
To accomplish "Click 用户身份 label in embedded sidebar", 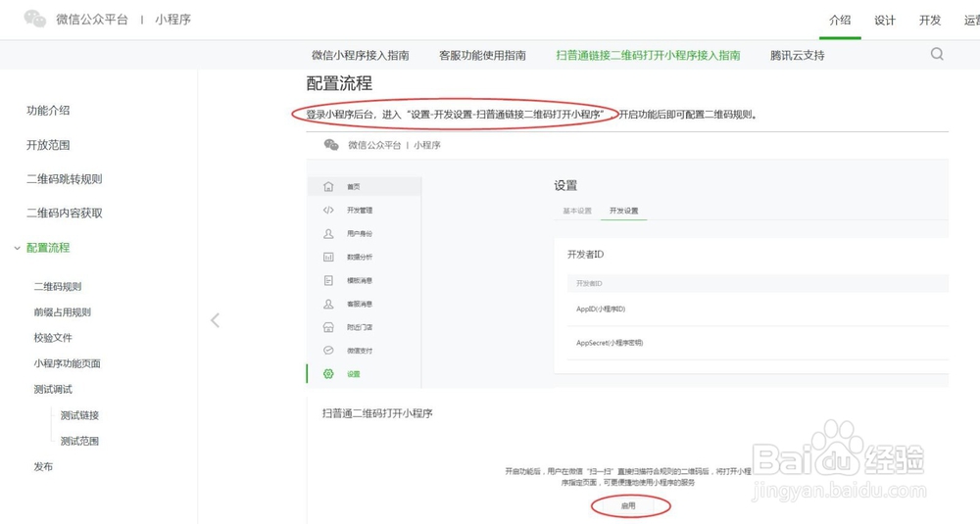I will 360,233.
